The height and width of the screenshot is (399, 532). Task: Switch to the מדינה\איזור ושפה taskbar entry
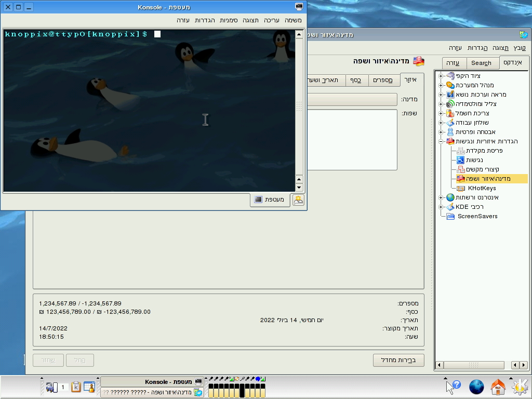tap(152, 392)
